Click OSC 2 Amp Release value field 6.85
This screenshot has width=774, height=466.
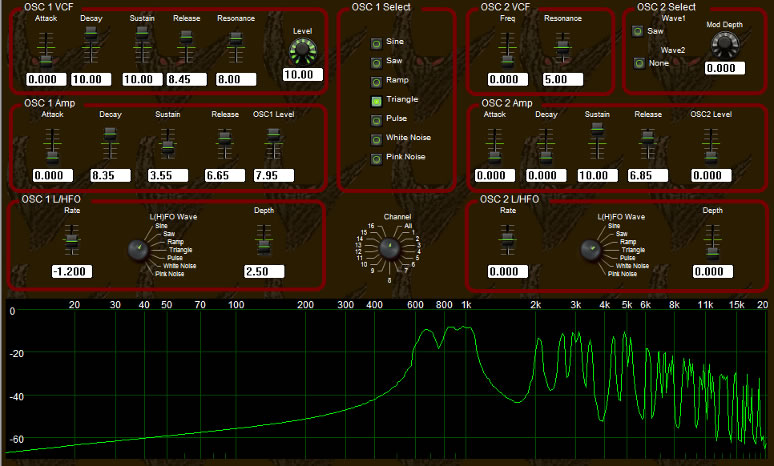pyautogui.click(x=648, y=175)
